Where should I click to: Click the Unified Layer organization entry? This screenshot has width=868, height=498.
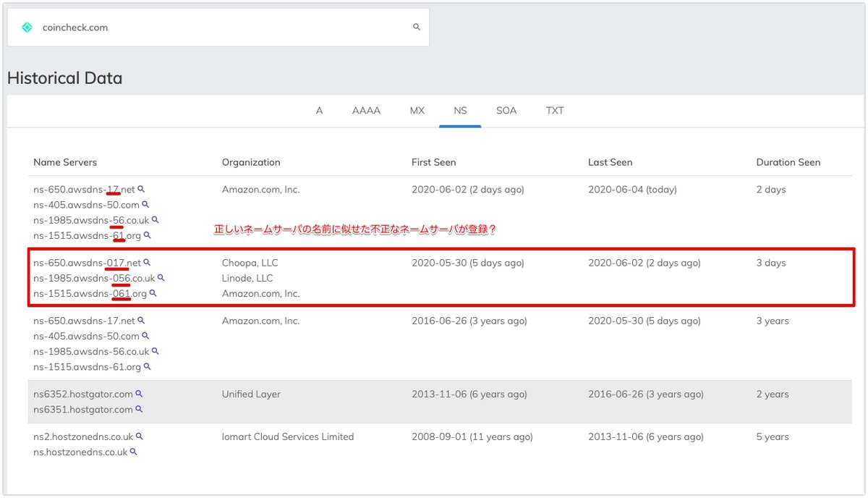(x=251, y=394)
